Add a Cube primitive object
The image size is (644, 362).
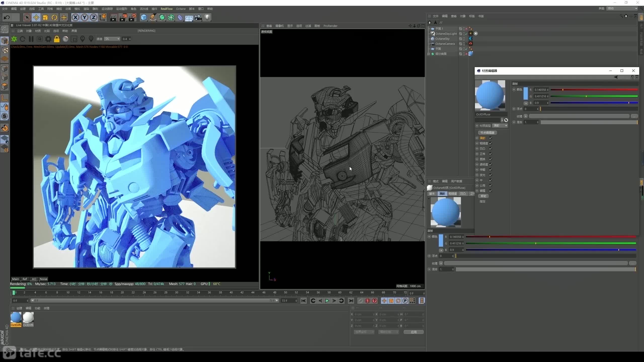click(x=144, y=17)
